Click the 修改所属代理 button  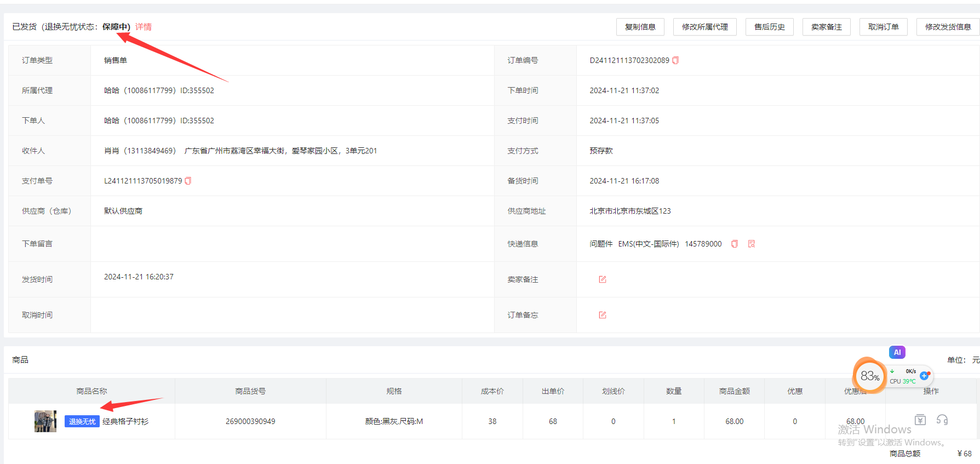tap(704, 27)
